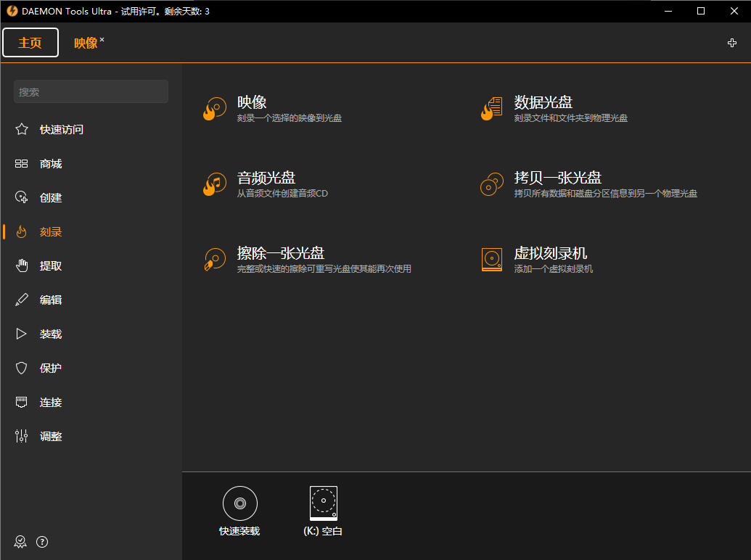Switch to the 主页 tab
The image size is (751, 560).
click(30, 42)
